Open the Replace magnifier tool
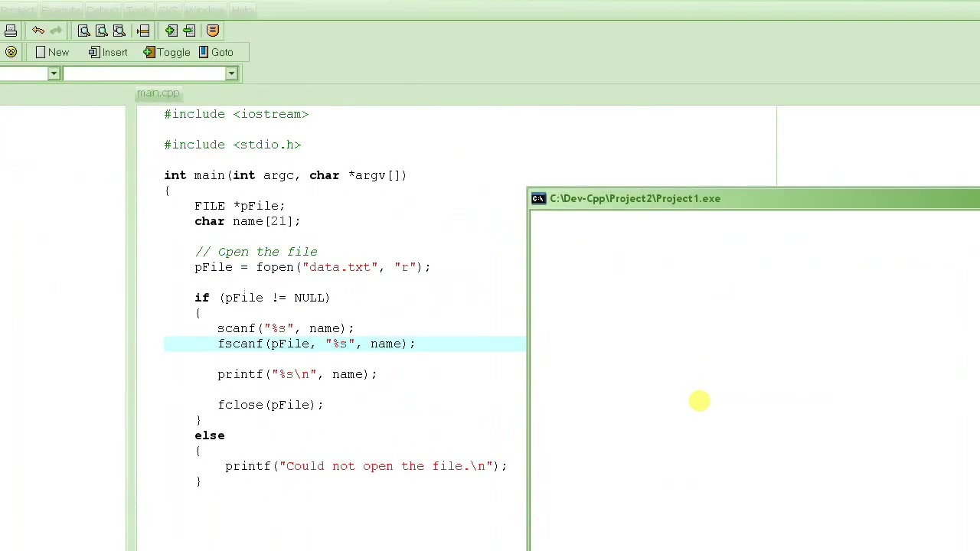The width and height of the screenshot is (980, 551). pyautogui.click(x=102, y=31)
